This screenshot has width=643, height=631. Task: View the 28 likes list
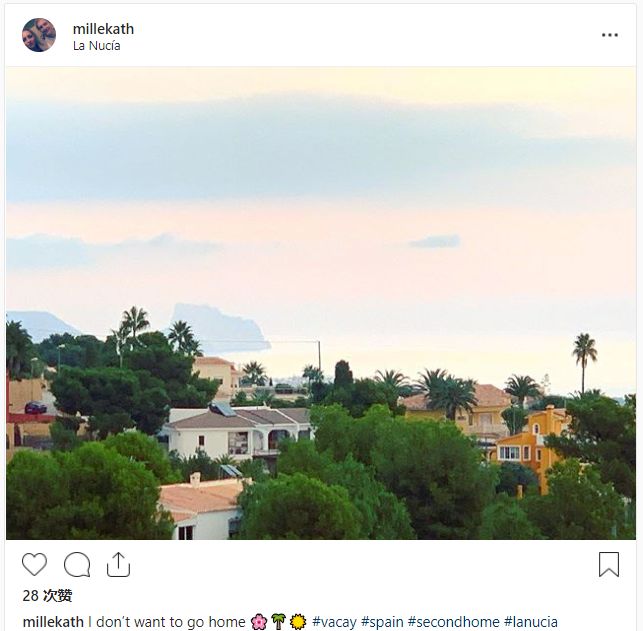(47, 595)
